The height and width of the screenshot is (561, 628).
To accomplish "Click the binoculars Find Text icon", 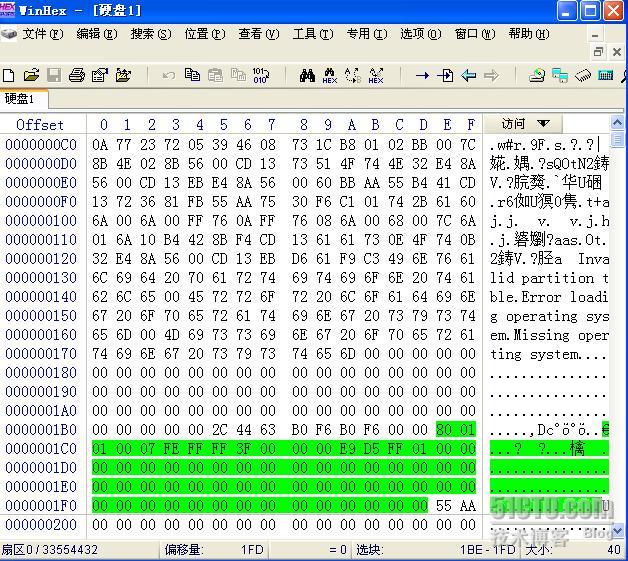I will click(x=307, y=75).
